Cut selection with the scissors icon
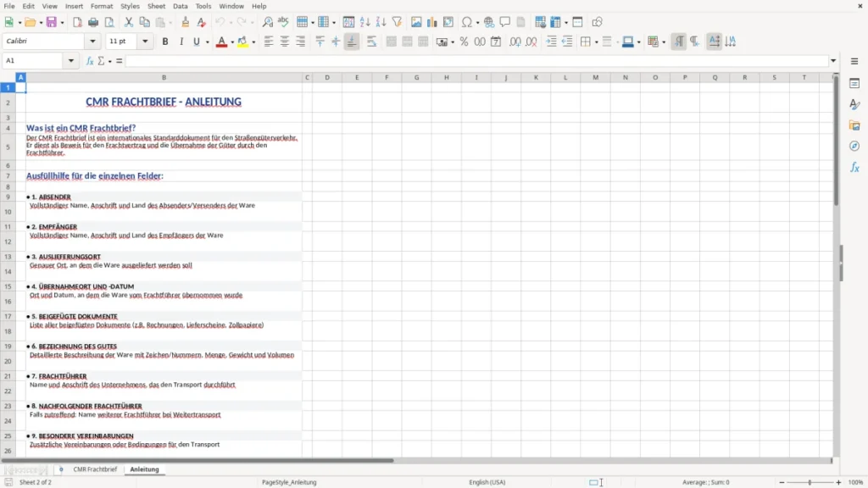868x488 pixels. point(129,22)
